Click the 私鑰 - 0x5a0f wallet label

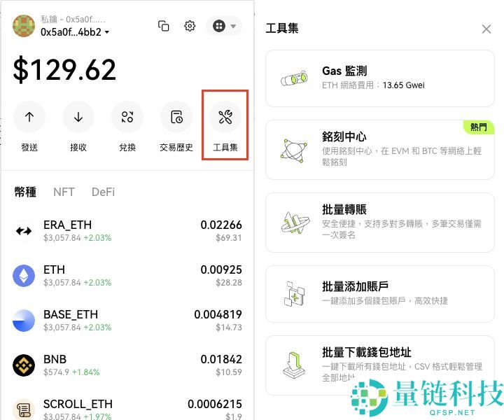pos(73,20)
